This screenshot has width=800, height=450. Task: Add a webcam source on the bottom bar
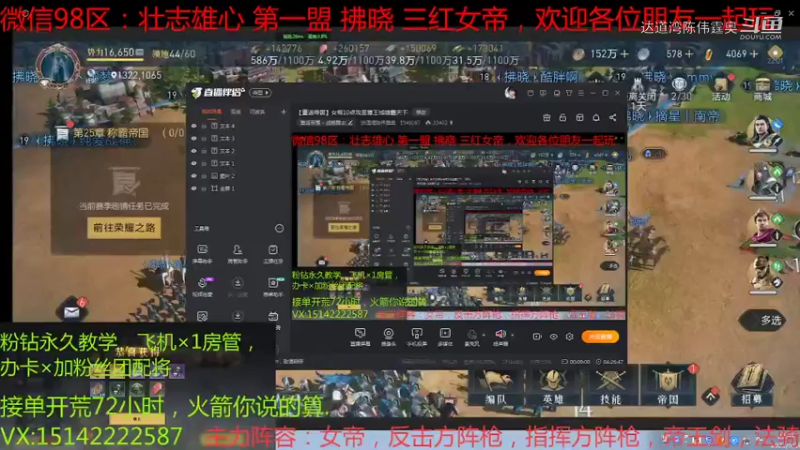[x=388, y=337]
